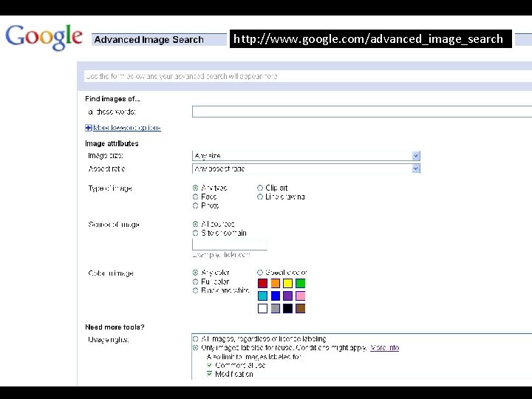
Task: Select All images regardless of license labeling
Action: click(195, 339)
